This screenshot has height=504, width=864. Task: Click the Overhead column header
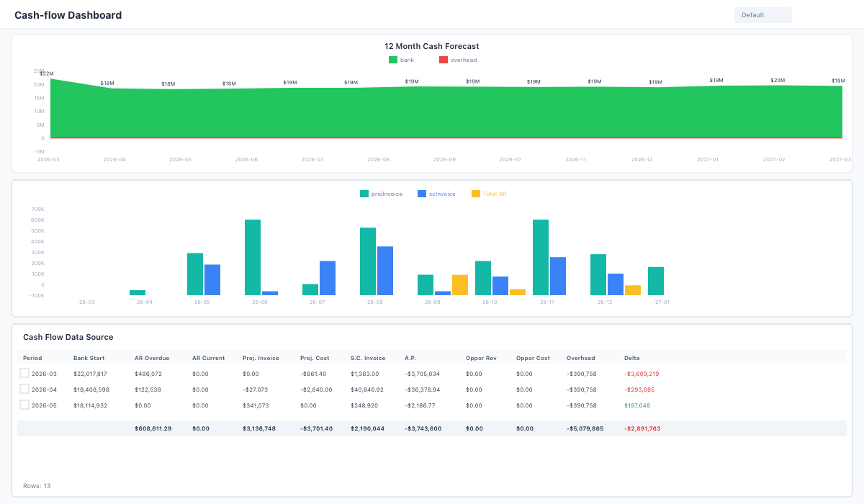point(580,358)
